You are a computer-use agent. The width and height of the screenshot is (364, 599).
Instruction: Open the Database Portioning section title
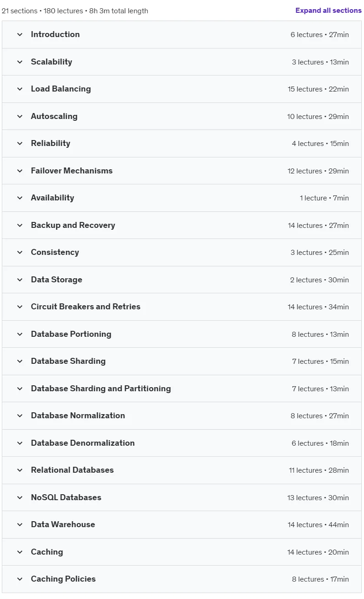point(71,334)
